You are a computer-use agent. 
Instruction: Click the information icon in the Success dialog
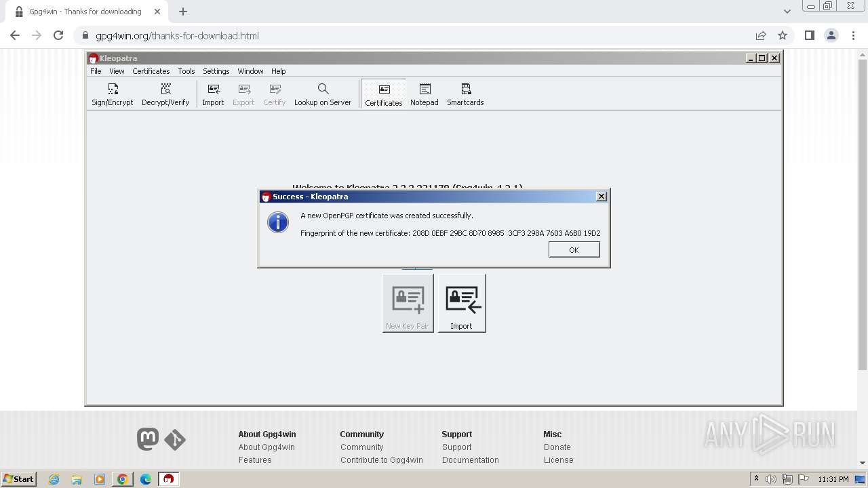pos(278,222)
